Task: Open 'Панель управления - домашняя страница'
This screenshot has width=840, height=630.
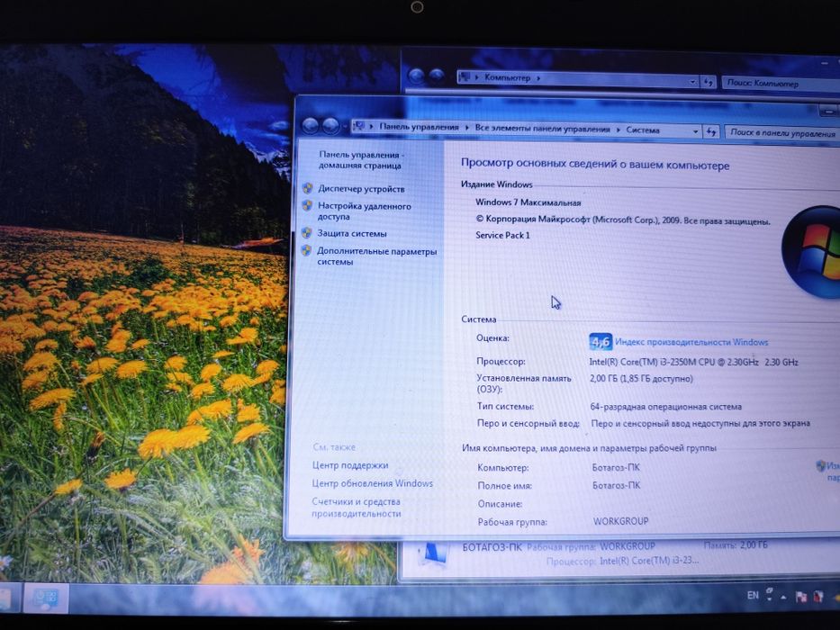Action: pos(361,160)
